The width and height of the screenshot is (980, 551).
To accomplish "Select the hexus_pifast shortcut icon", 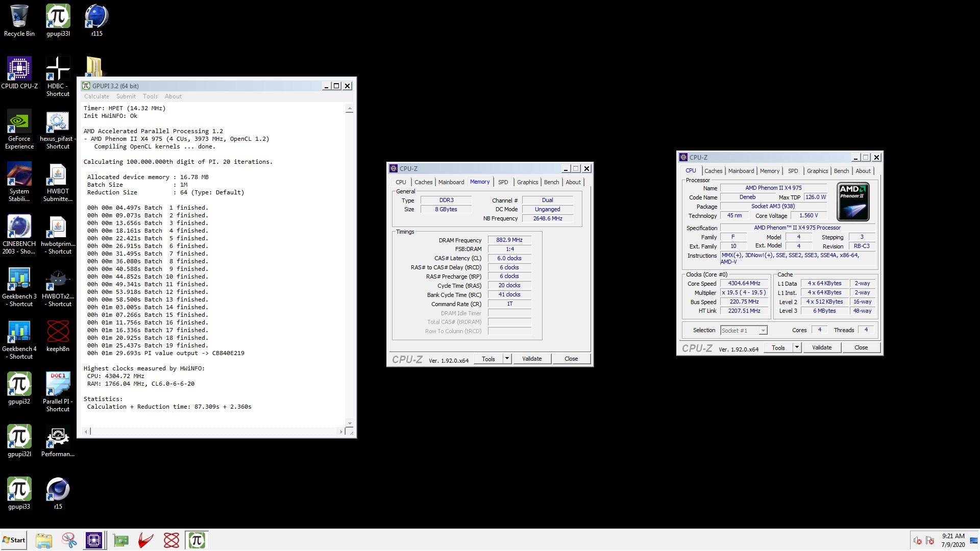I will (58, 129).
